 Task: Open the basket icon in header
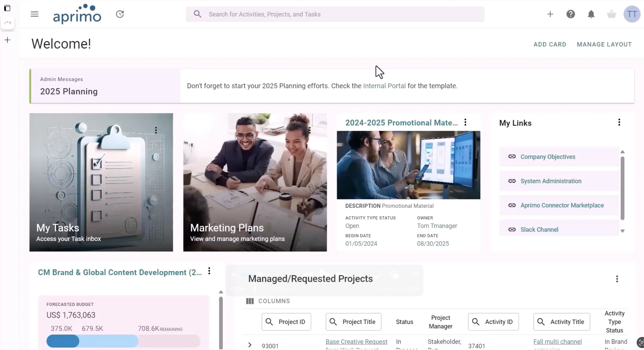pyautogui.click(x=612, y=14)
